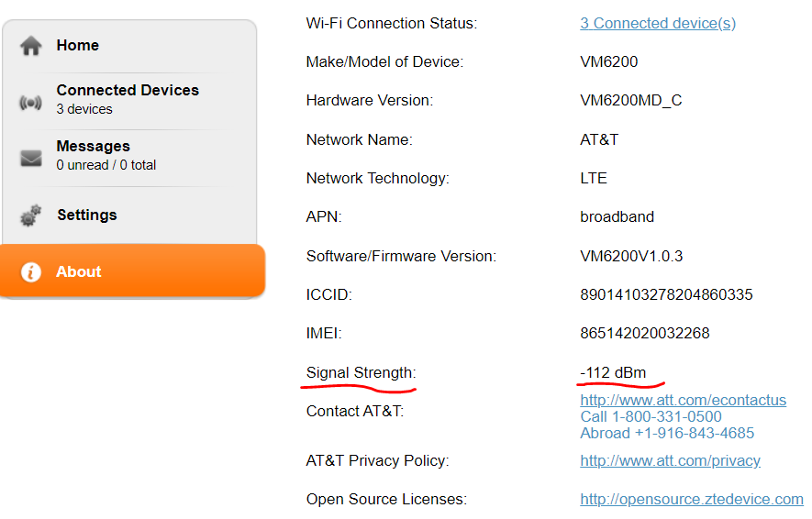Open the Settings page
This screenshot has width=812, height=519.
[x=87, y=215]
